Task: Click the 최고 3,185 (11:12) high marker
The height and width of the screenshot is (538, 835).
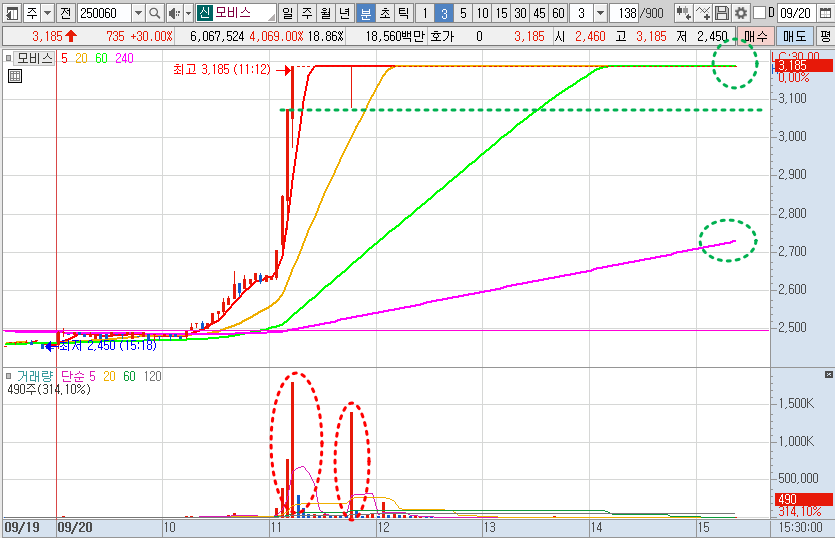Action: [222, 69]
